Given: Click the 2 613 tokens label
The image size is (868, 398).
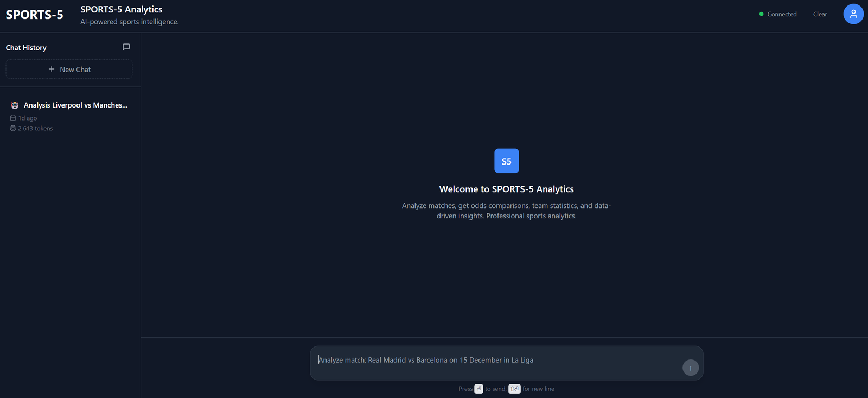Looking at the screenshot, I should [x=35, y=129].
